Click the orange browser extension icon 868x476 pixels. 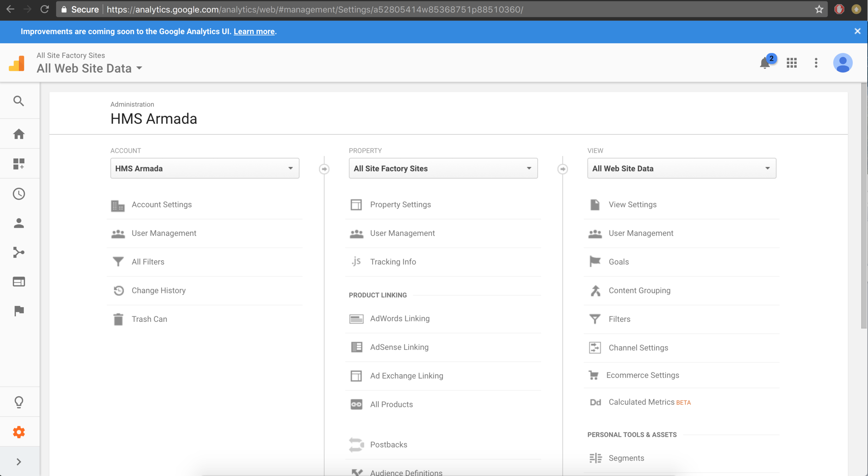[x=857, y=10]
